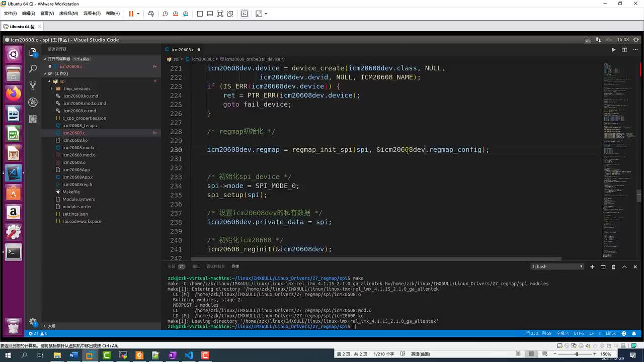Open VMware Edit menu
644x362 pixels.
(x=29, y=14)
